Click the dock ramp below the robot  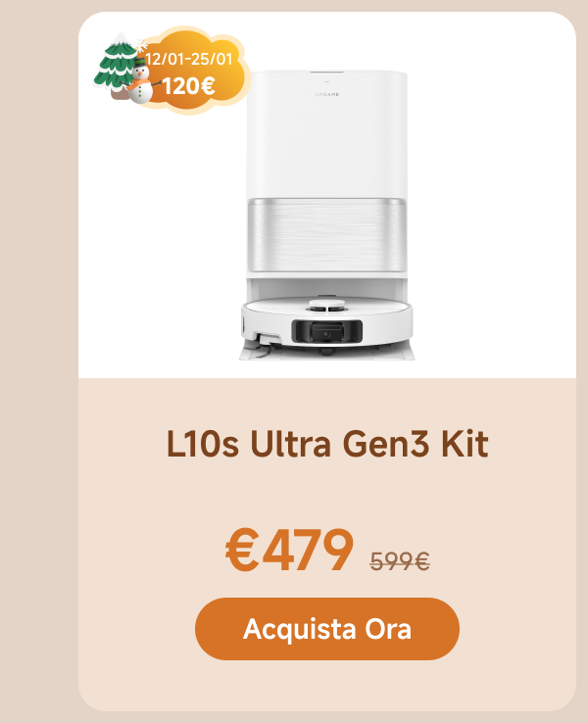[x=327, y=354]
